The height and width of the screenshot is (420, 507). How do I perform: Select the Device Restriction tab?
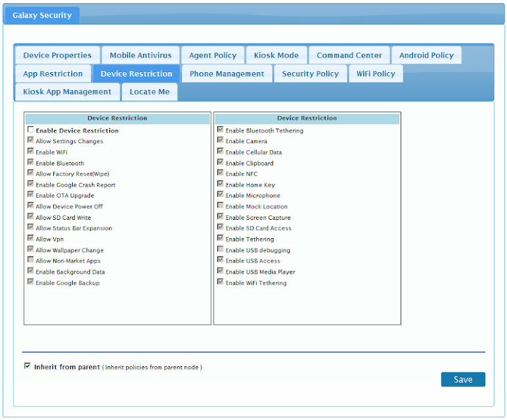coord(137,73)
